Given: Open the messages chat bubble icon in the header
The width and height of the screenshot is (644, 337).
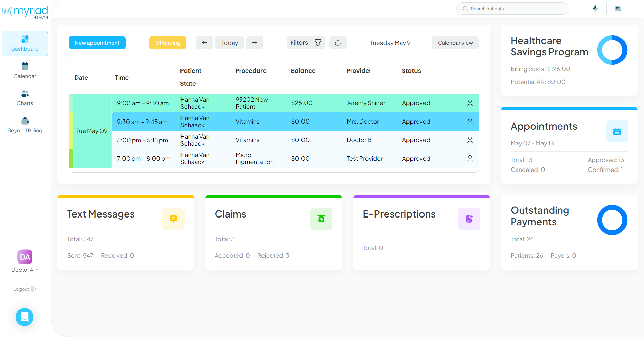Looking at the screenshot, I should click(618, 9).
